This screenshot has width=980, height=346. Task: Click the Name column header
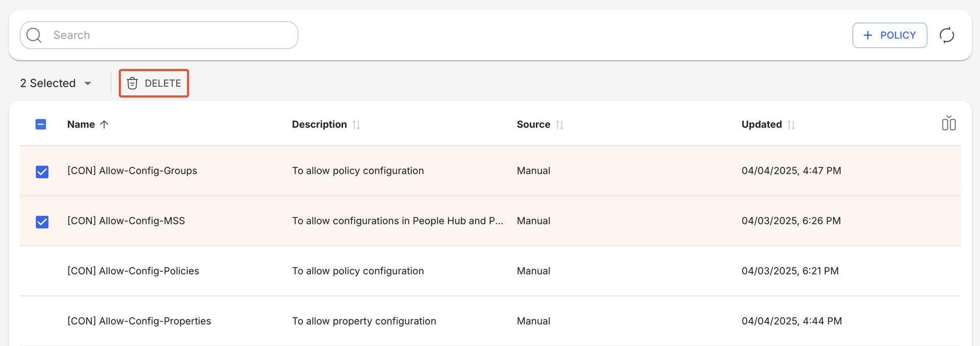point(81,125)
